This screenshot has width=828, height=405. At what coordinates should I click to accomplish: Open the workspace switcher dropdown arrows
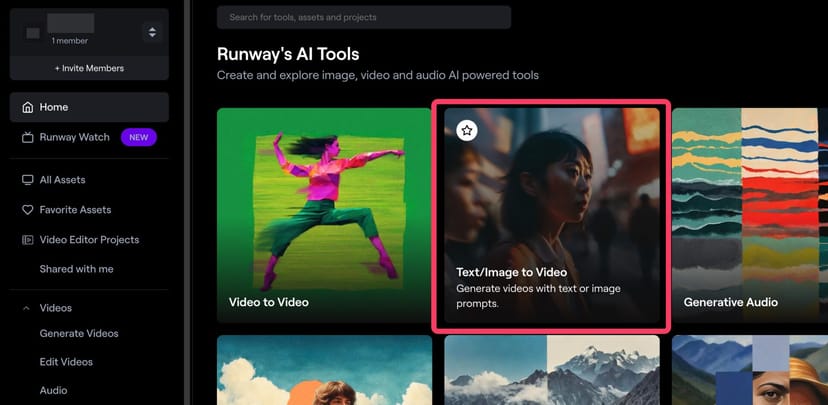tap(152, 32)
